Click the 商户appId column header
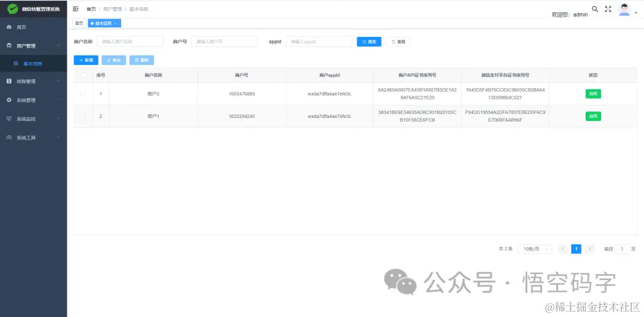 pos(329,75)
